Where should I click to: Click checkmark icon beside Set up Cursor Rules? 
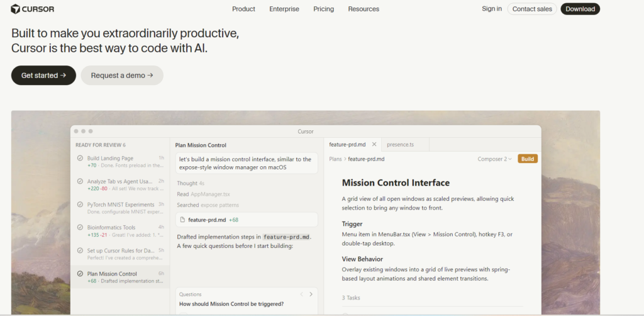pos(80,251)
